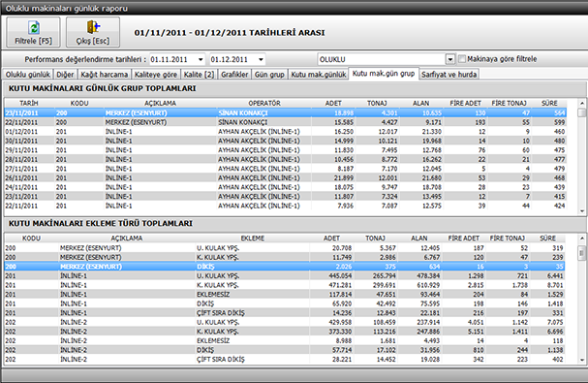
Task: Click ADET value 471.281 in lower table
Action: [341, 285]
